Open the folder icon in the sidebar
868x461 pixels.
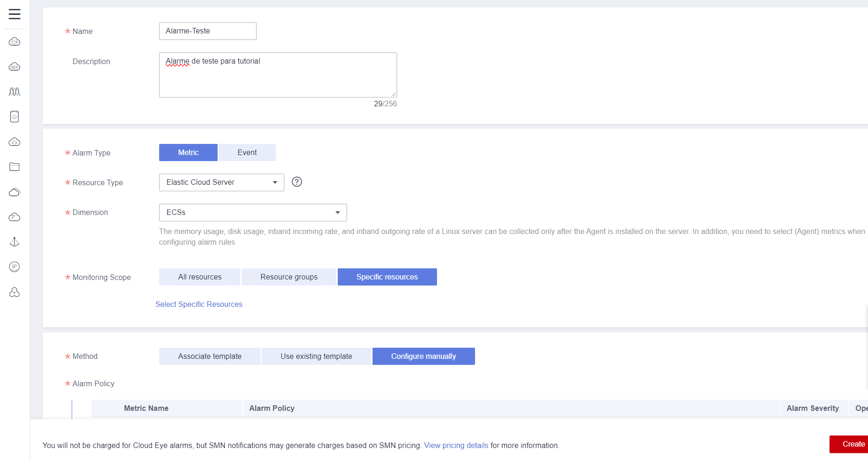point(14,167)
